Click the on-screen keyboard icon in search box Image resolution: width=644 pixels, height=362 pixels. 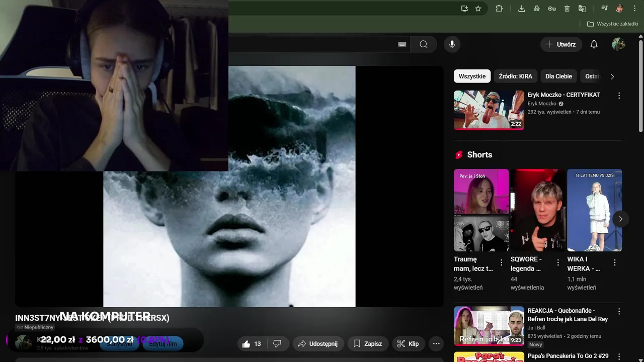402,44
